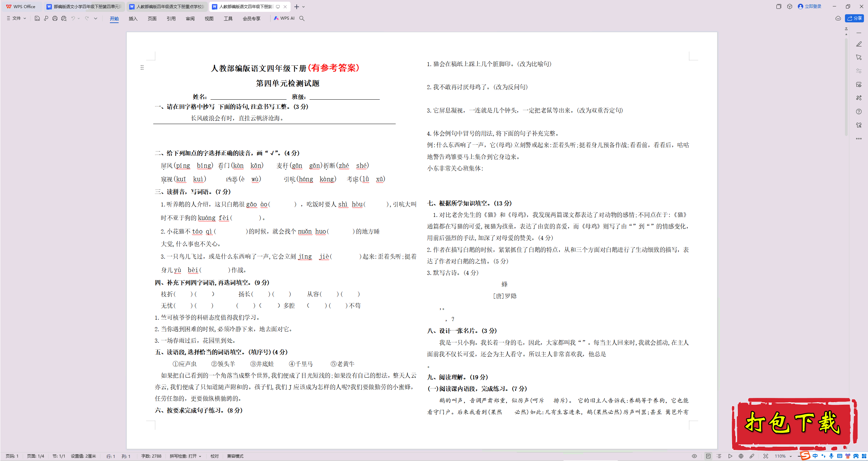Click the 分享 share button
The height and width of the screenshot is (461, 868).
pyautogui.click(x=854, y=18)
